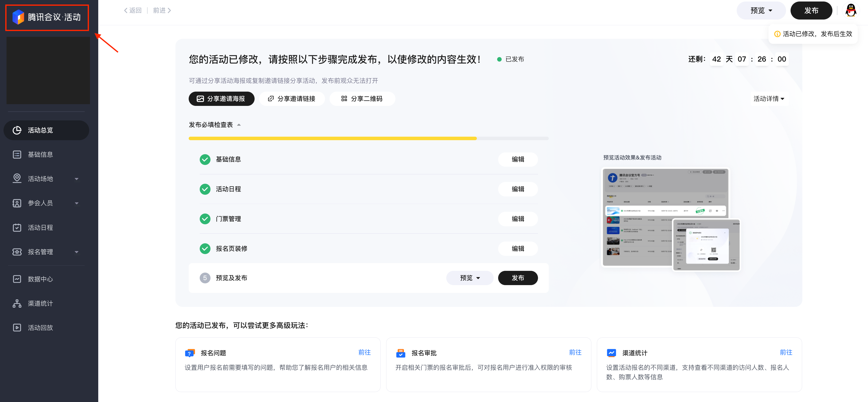Image resolution: width=868 pixels, height=402 pixels.
Task: Open the top bar 预览 dropdown
Action: [x=761, y=11]
